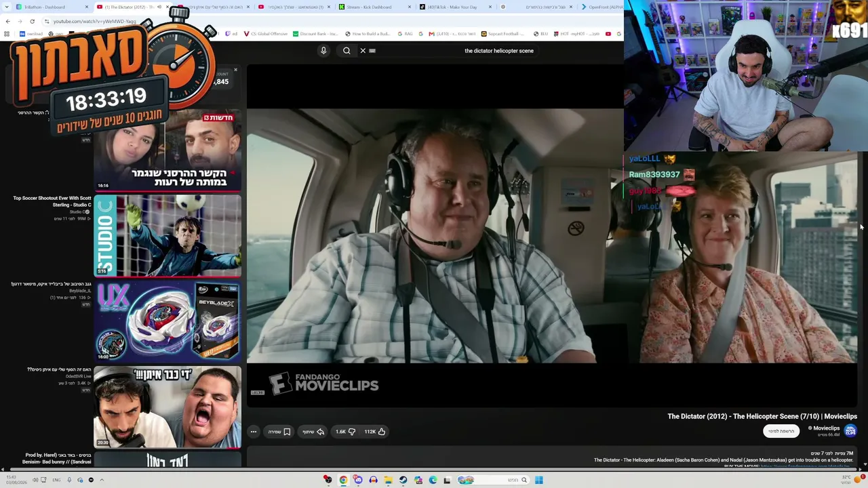Open the Movieclips channel avatar
The height and width of the screenshot is (488, 868).
pyautogui.click(x=850, y=431)
